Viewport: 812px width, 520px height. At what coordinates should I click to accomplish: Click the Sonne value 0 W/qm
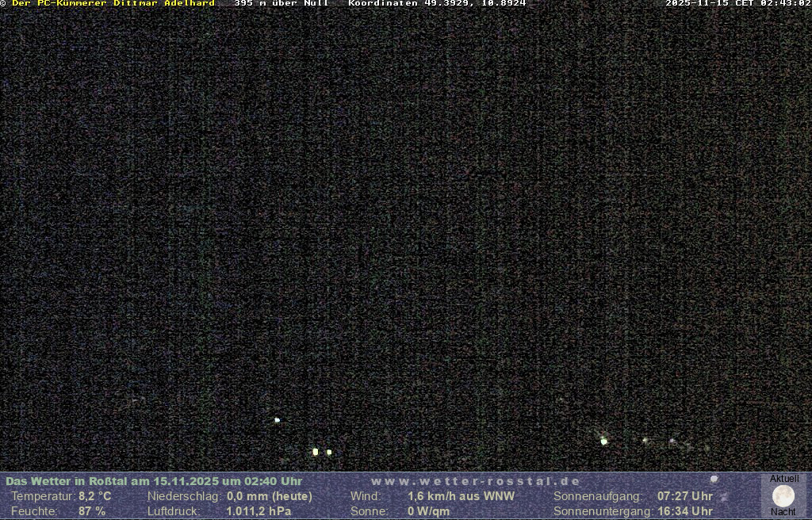coord(428,511)
